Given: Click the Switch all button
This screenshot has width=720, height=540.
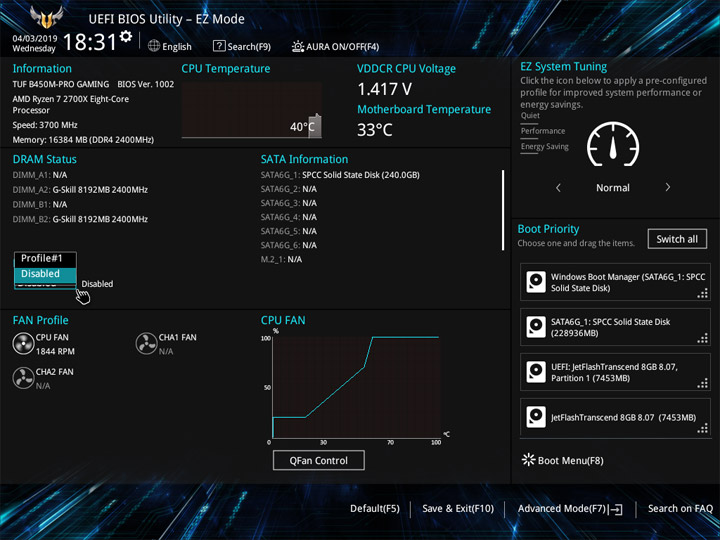Looking at the screenshot, I should pos(677,239).
